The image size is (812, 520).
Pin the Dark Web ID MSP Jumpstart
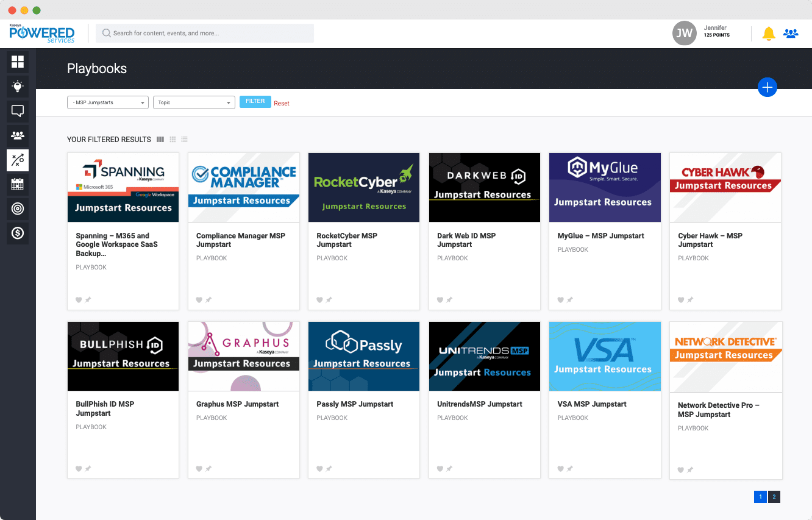[449, 300]
